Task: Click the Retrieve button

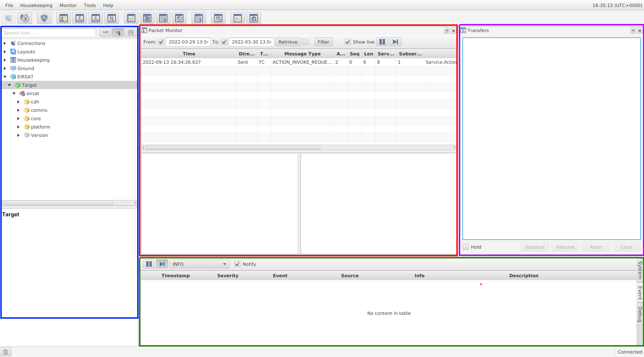Action: [288, 42]
